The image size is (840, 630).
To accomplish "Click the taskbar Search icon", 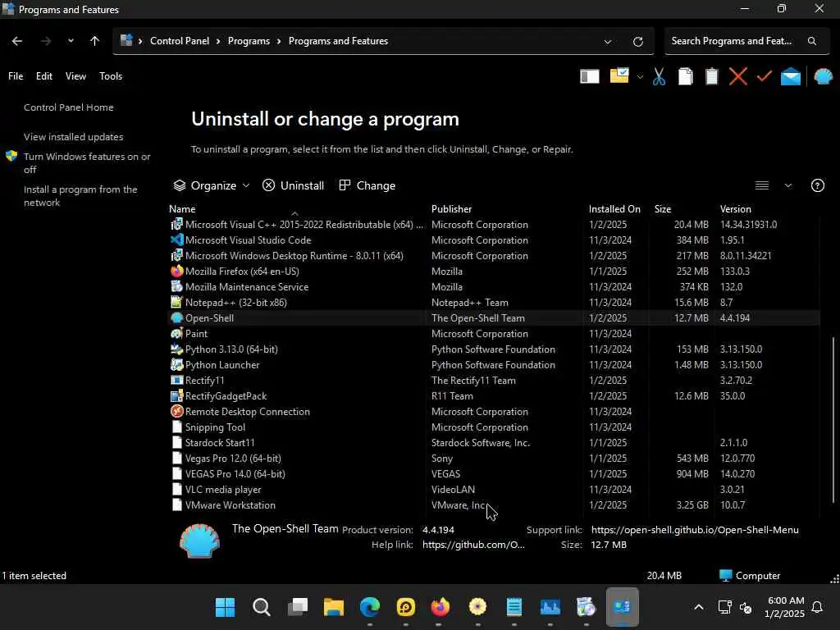I will pyautogui.click(x=262, y=608).
